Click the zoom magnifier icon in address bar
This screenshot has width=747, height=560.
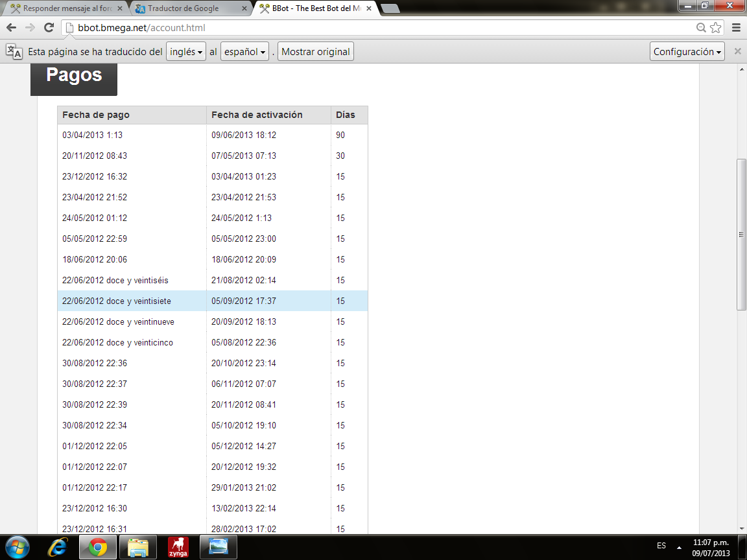pyautogui.click(x=701, y=27)
